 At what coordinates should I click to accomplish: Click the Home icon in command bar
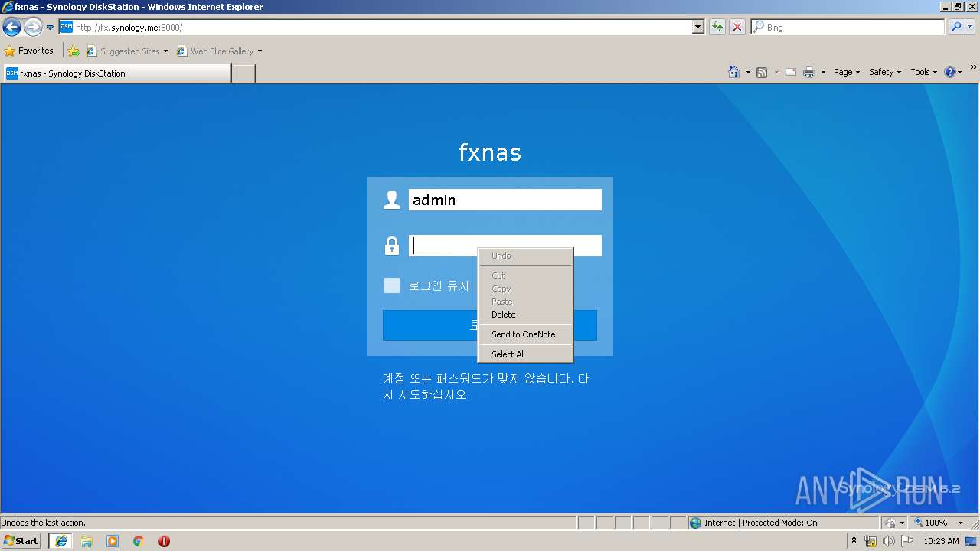pyautogui.click(x=734, y=72)
